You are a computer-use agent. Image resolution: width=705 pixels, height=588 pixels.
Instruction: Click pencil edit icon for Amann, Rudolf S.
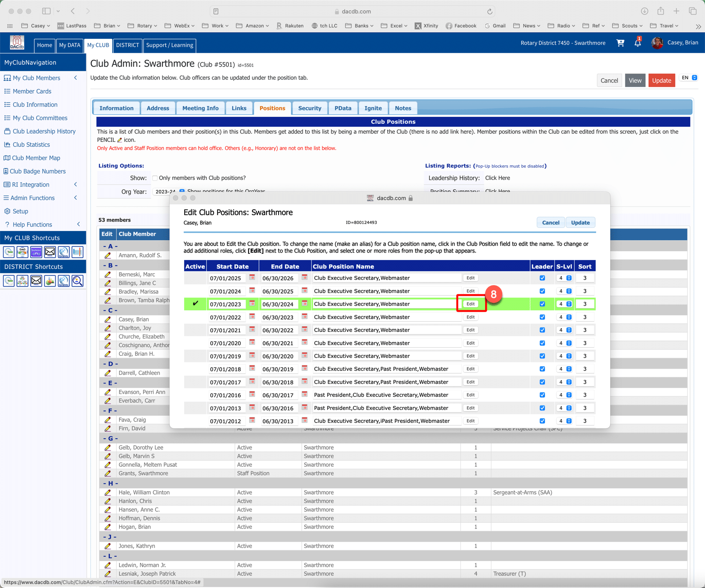pyautogui.click(x=108, y=255)
